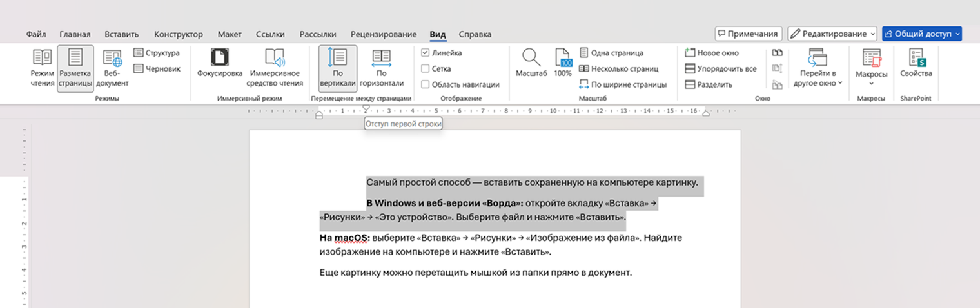Image resolution: width=980 pixels, height=308 pixels.
Task: Select По вертикали page movement
Action: click(338, 68)
